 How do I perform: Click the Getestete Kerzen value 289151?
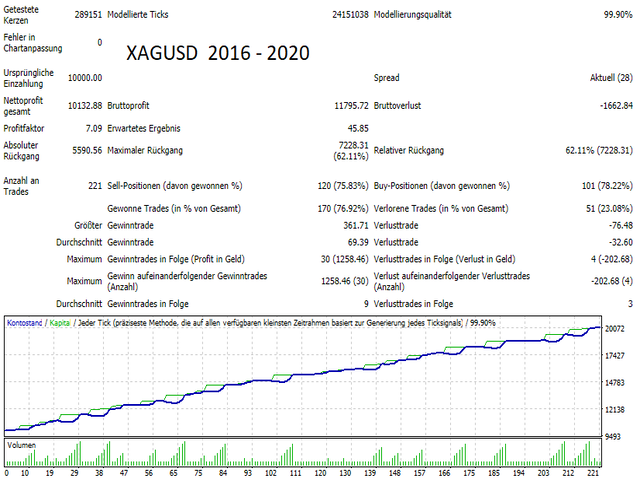tap(88, 15)
